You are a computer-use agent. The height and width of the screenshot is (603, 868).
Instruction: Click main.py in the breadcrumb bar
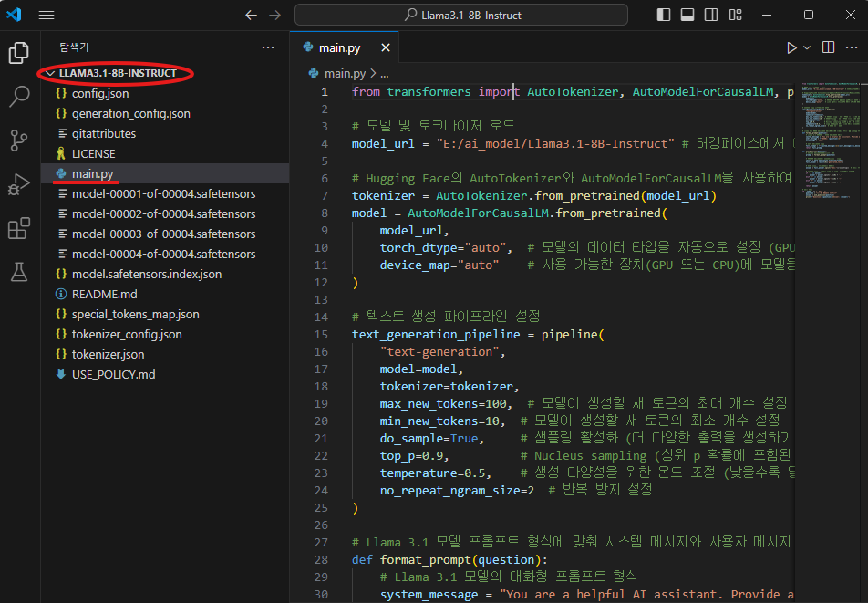tap(345, 73)
